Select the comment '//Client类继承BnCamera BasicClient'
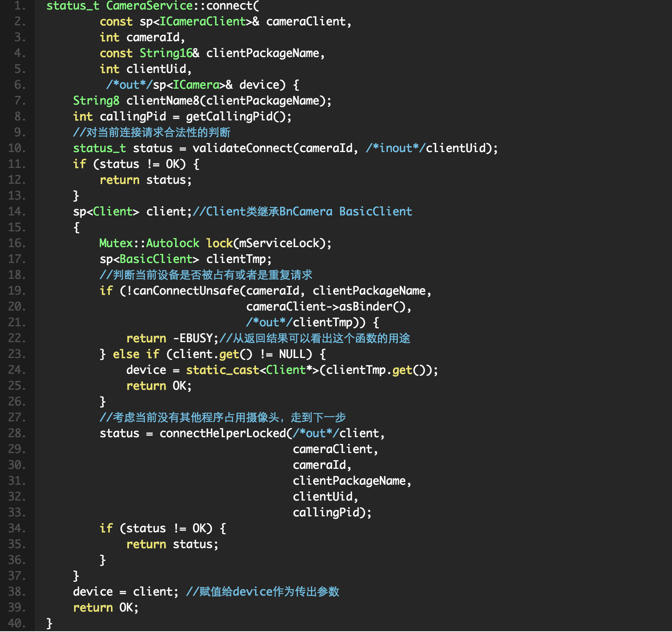Screen dimensions: 672x632 point(302,211)
